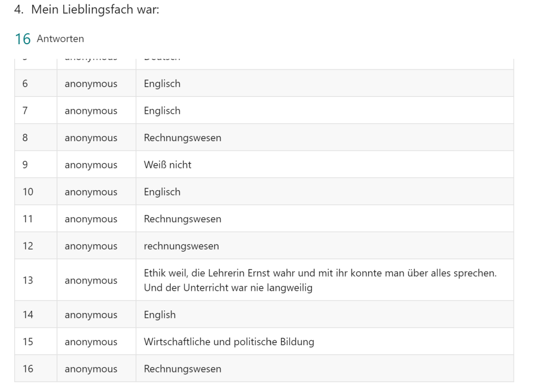The width and height of the screenshot is (539, 392).
Task: Select the "Weiß nicht" answer in row 9
Action: (x=168, y=165)
